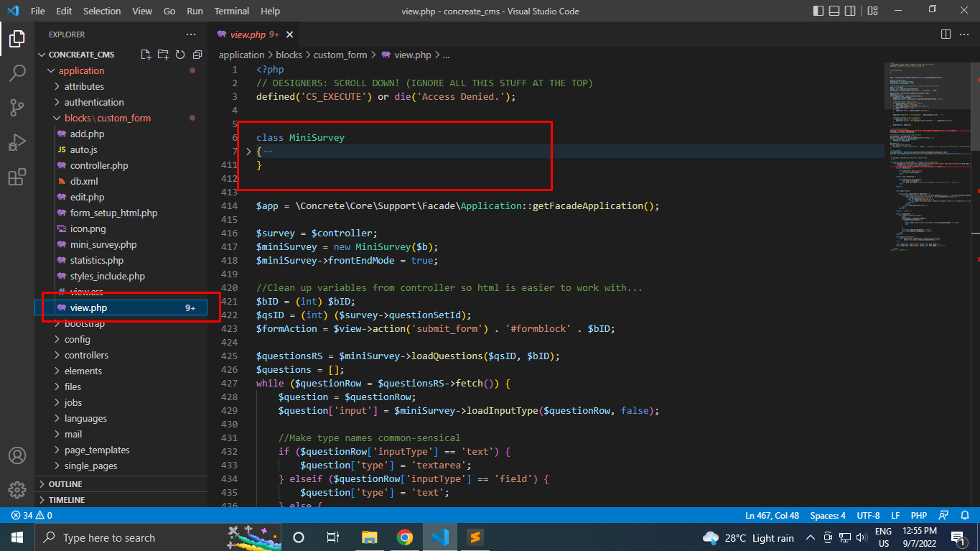Change language mode PHP in status bar

point(918,515)
